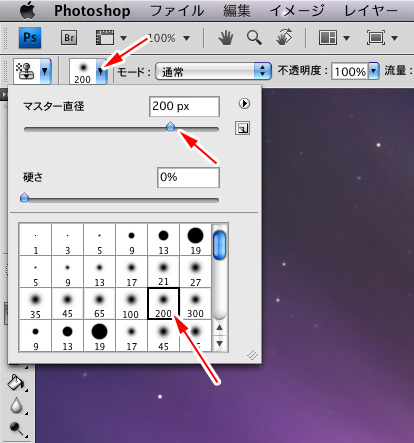Open the 編集 menu

(237, 11)
